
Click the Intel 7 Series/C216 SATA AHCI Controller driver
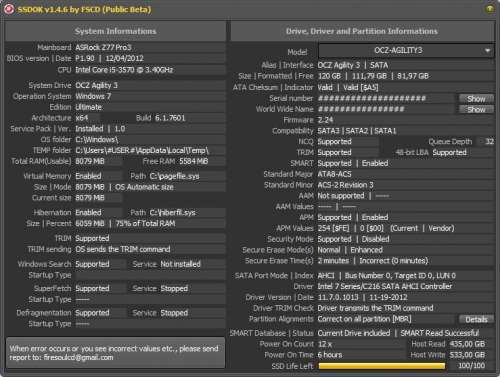tap(385, 286)
